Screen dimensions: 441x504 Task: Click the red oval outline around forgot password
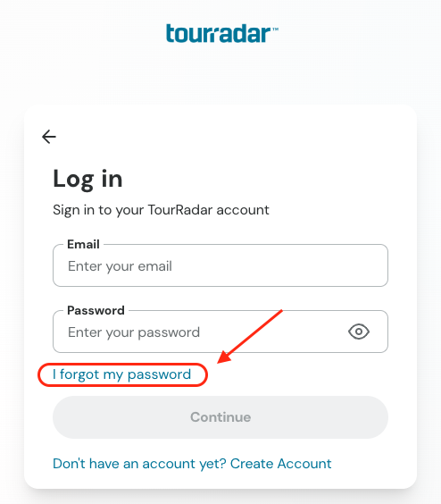[122, 374]
